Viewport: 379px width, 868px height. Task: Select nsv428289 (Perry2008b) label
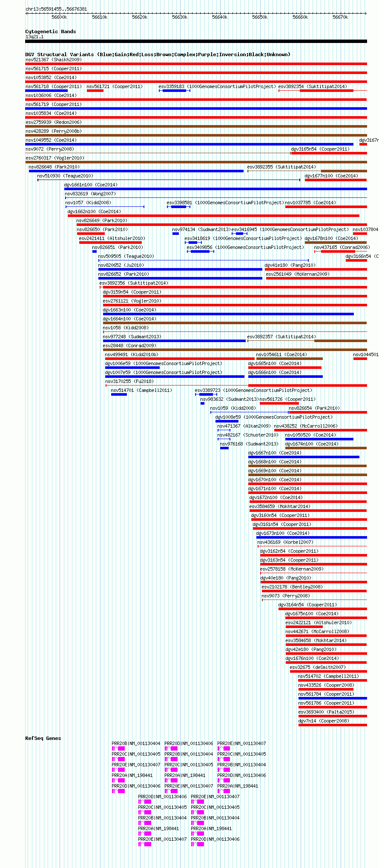54,131
